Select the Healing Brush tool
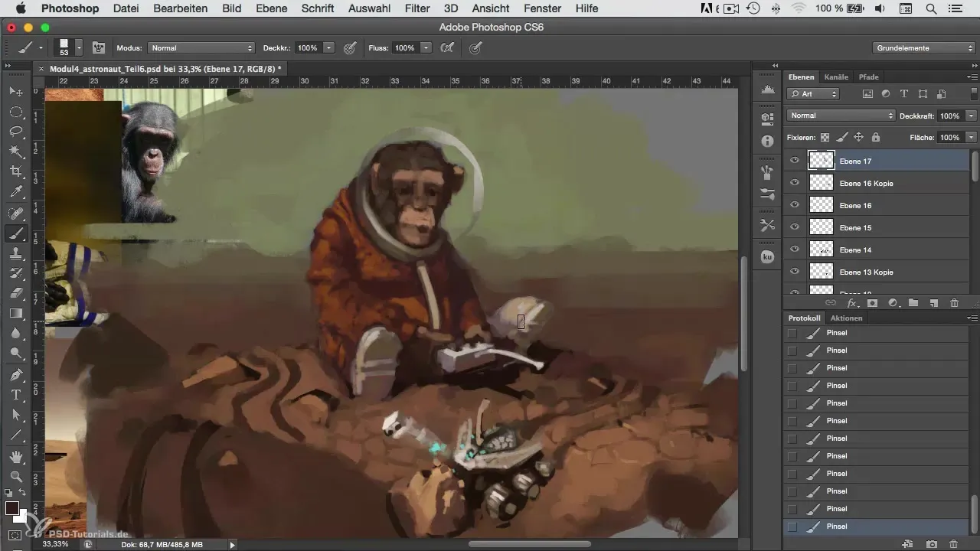The height and width of the screenshot is (551, 980). [15, 214]
